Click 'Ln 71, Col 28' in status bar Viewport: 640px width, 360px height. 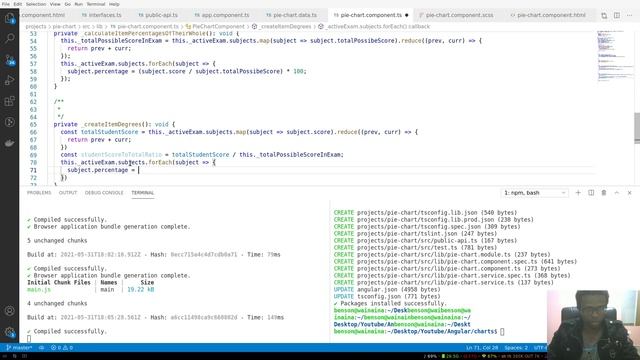click(x=482, y=348)
